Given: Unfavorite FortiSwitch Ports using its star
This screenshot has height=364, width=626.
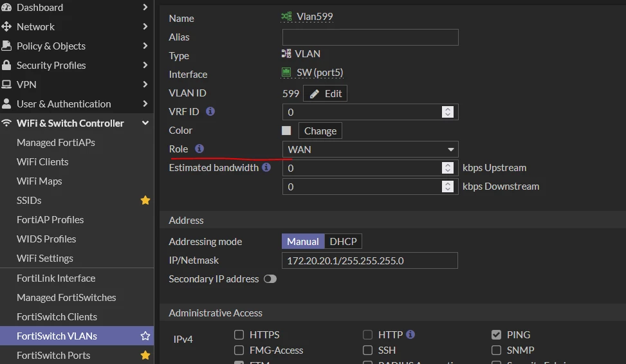Looking at the screenshot, I should pyautogui.click(x=145, y=355).
